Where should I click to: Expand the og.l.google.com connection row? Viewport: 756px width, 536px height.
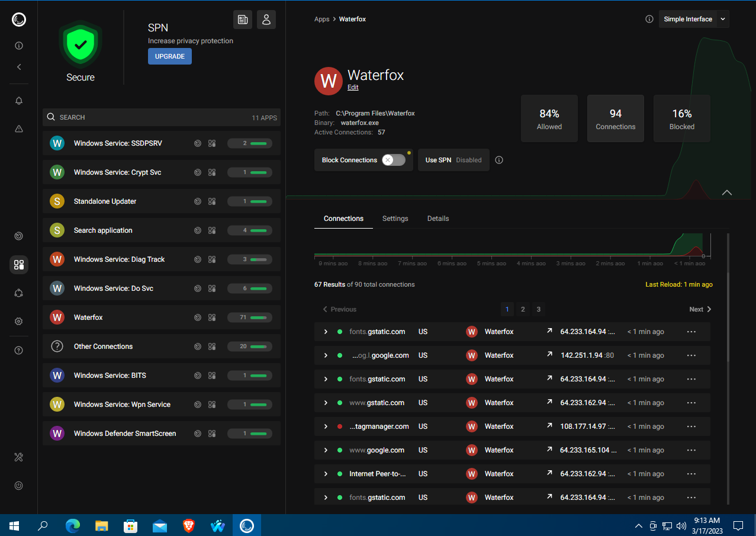326,355
